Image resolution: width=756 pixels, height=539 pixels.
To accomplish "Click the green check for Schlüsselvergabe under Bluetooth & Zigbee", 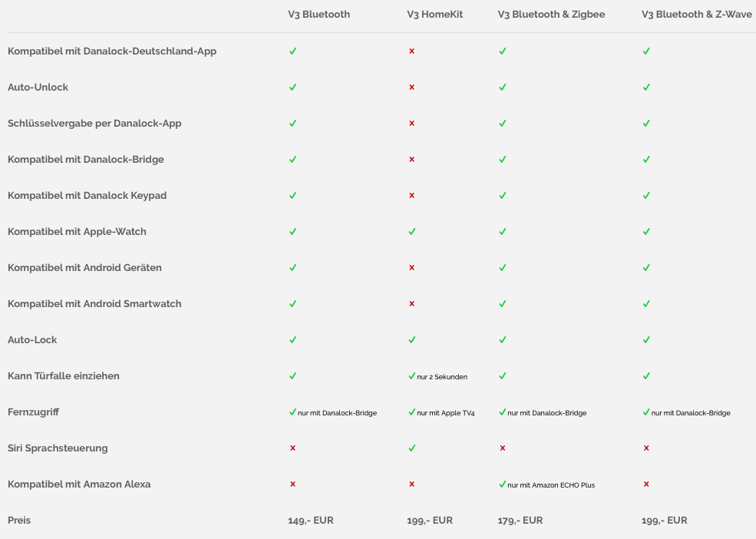I will pyautogui.click(x=503, y=124).
